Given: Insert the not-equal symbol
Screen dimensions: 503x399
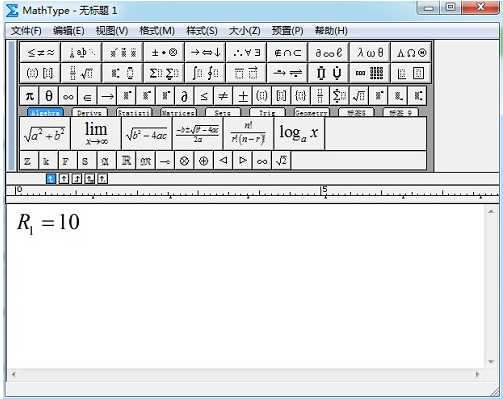Looking at the screenshot, I should 223,96.
